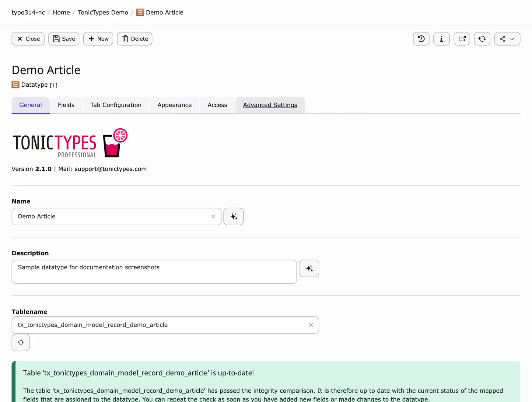Switch to the Fields tab
532x402 pixels.
(x=66, y=105)
